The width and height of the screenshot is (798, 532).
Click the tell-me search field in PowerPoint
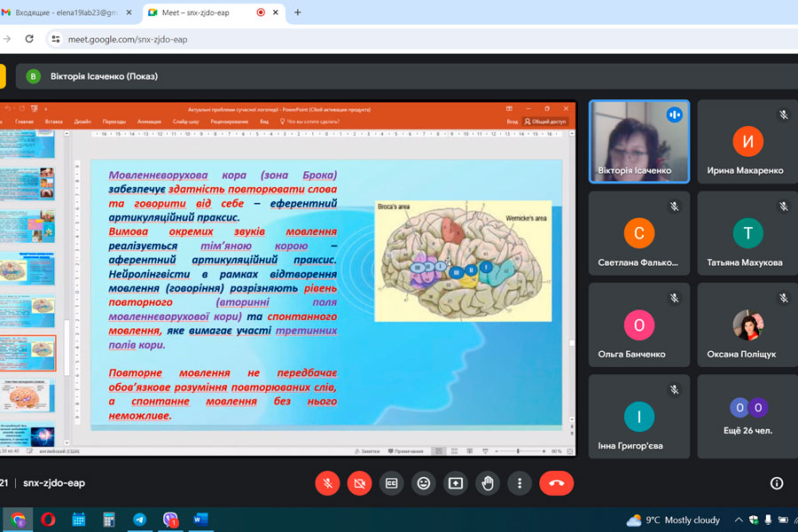[309, 121]
